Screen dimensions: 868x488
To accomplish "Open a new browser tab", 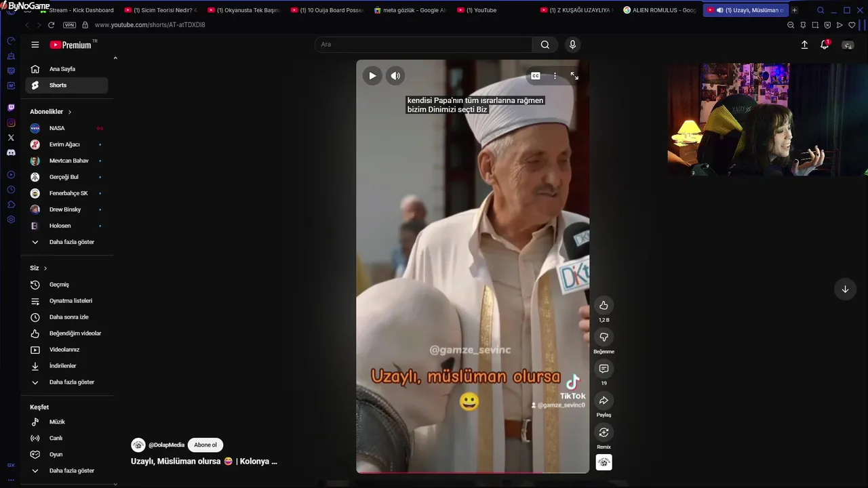I will [x=795, y=10].
